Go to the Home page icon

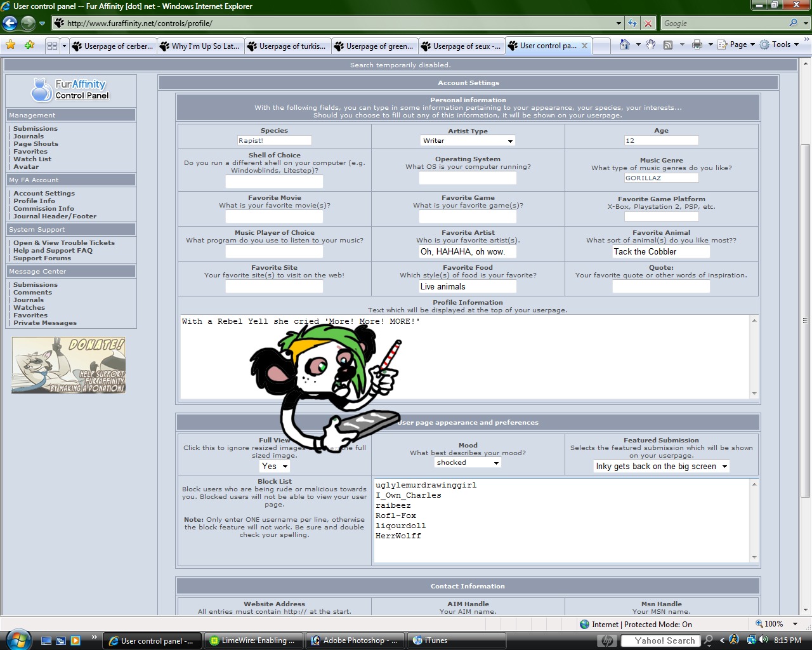point(625,45)
